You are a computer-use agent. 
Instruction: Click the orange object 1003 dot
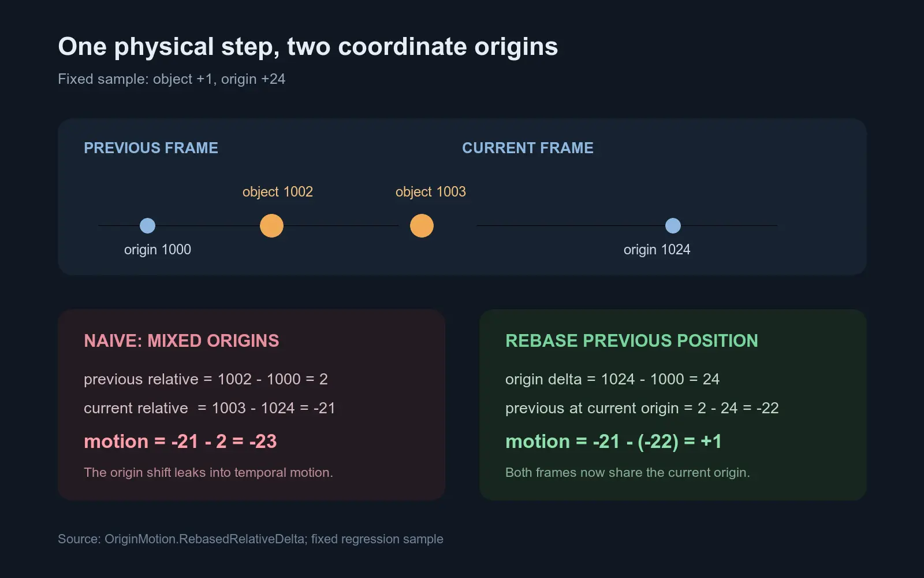(x=422, y=225)
